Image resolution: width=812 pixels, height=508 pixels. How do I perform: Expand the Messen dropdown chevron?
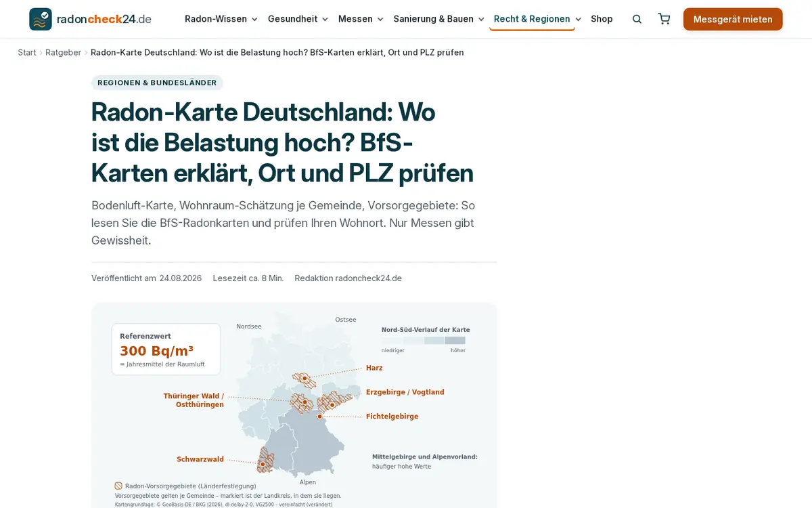coord(380,19)
